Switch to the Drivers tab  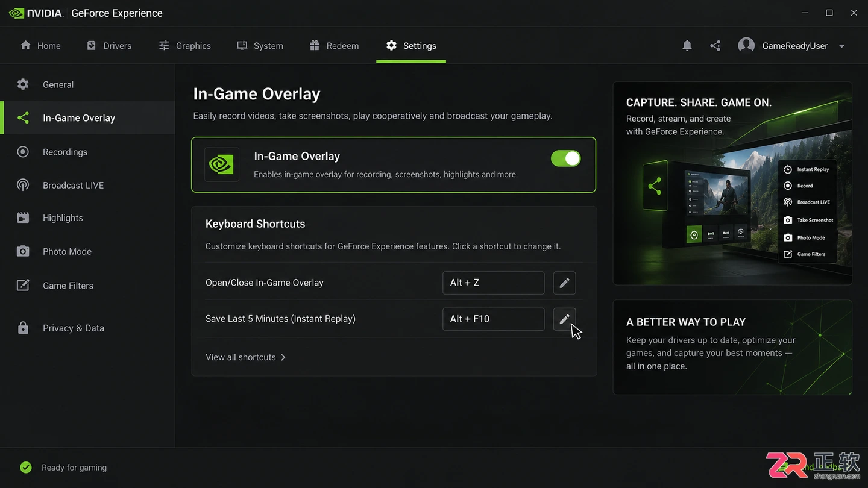tap(109, 46)
